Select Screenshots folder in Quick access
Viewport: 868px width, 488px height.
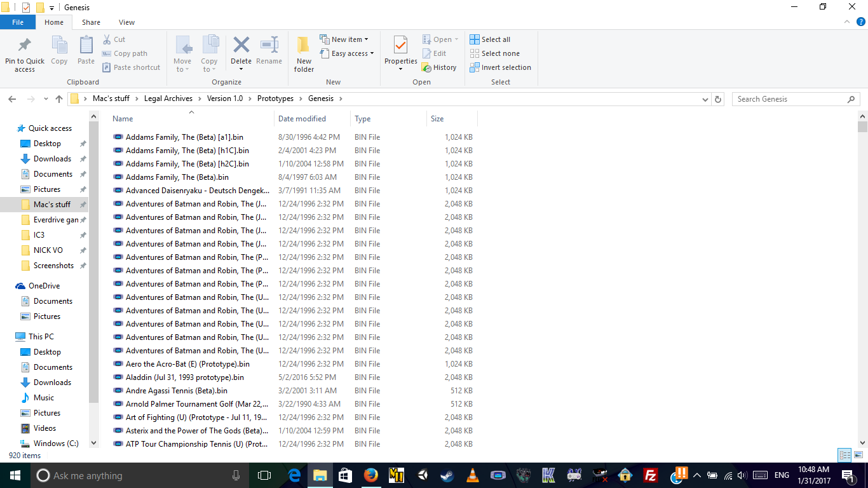click(x=53, y=266)
